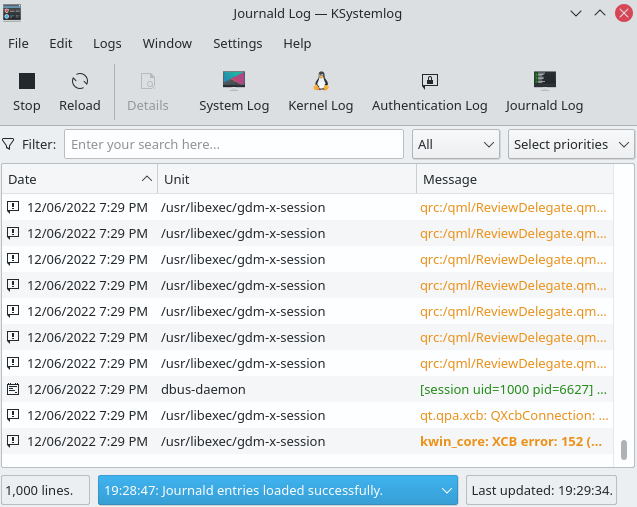
Task: Open the Kernel Log with the penguin icon
Action: [x=321, y=92]
